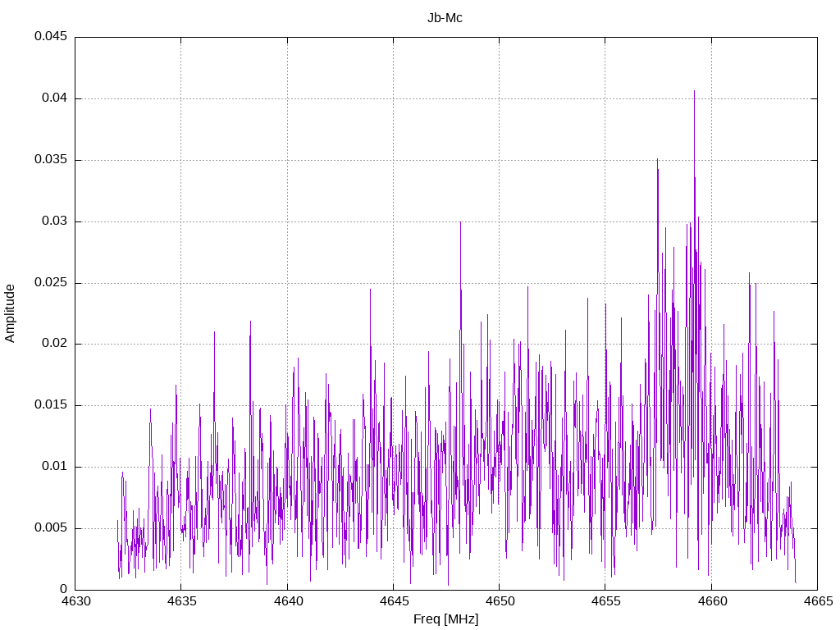840x630 pixels.
Task: Click the y-axis tick label 0.005
Action: [x=51, y=527]
